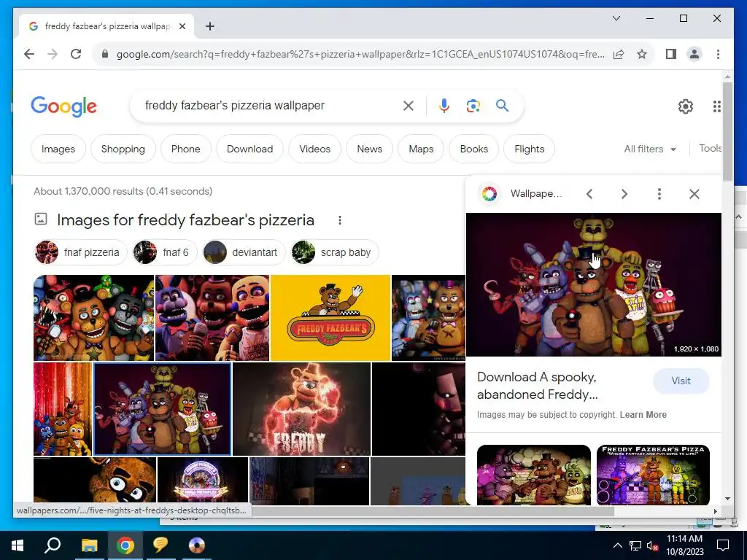Open Images for freddy fazbear's pizzeria heading
This screenshot has width=747, height=560.
coord(185,220)
